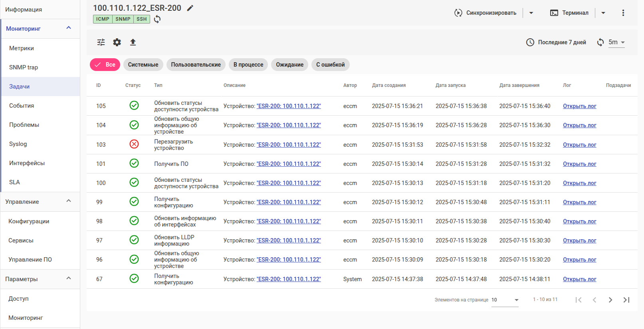Viewport: 644px width, 329px height.
Task: Open the Синхронизировать dropdown arrow
Action: click(531, 13)
